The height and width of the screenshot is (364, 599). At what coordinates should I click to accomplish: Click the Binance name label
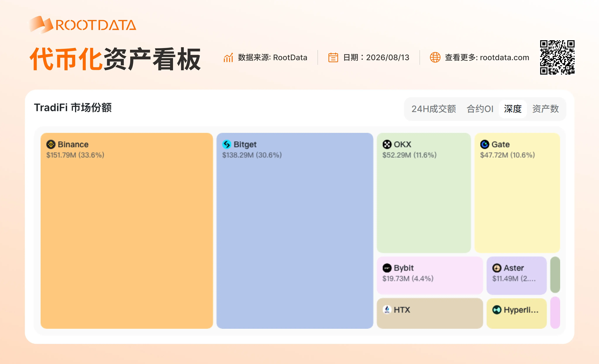(73, 144)
